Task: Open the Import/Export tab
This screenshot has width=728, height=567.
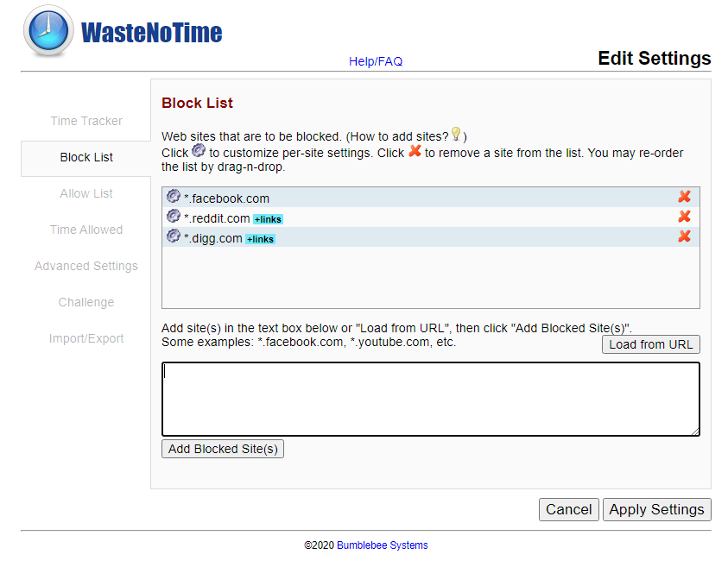Action: point(86,338)
